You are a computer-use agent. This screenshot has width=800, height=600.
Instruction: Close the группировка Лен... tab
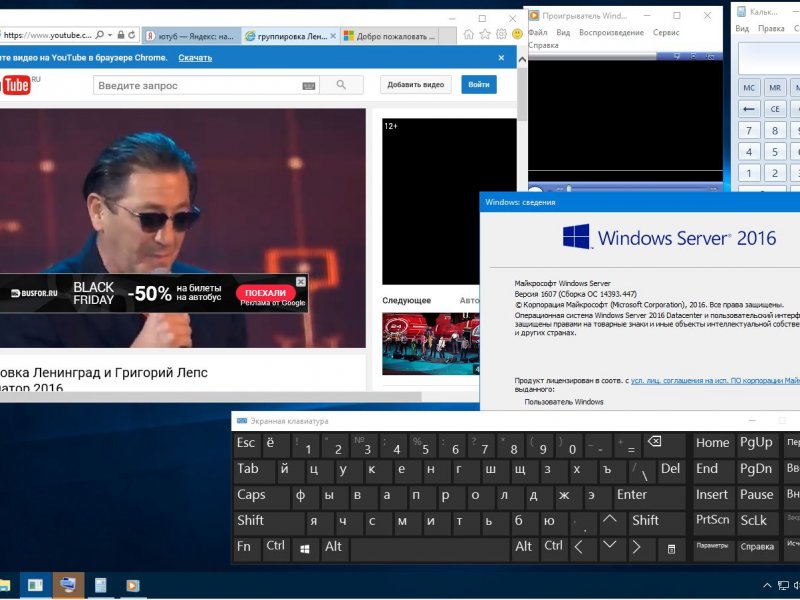click(x=333, y=36)
